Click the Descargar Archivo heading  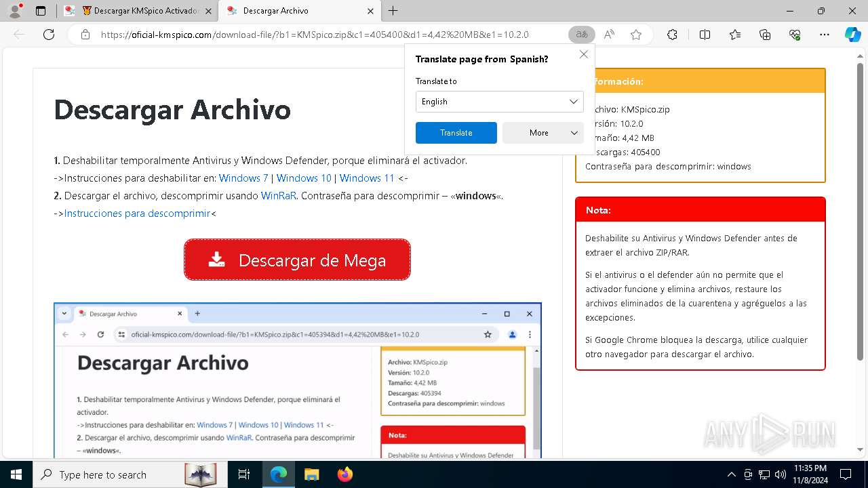172,110
